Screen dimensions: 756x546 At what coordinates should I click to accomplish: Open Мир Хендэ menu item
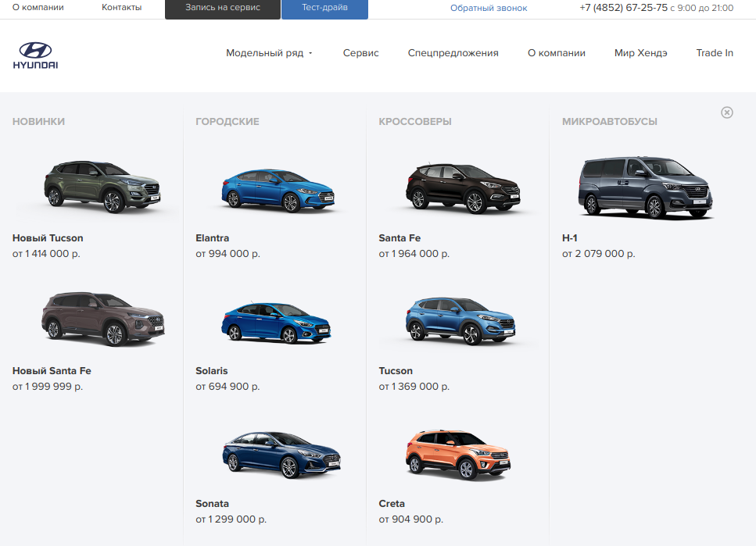(640, 53)
